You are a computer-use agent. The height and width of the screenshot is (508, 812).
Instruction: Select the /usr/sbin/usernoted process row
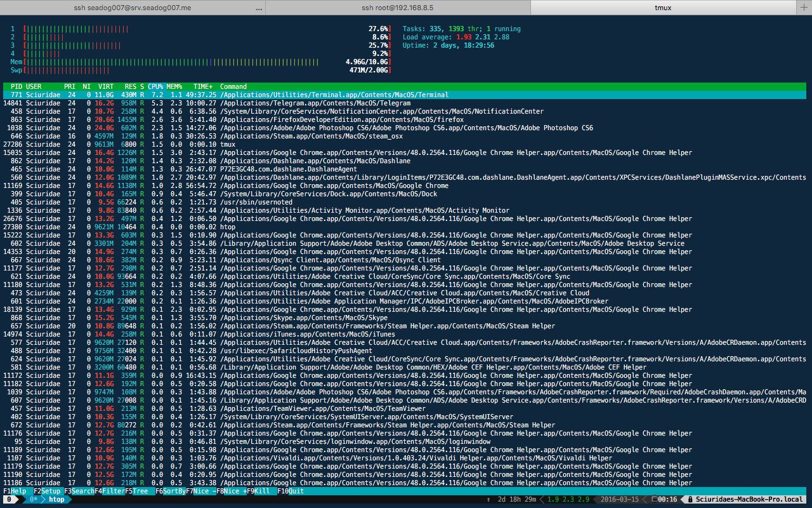[405, 202]
